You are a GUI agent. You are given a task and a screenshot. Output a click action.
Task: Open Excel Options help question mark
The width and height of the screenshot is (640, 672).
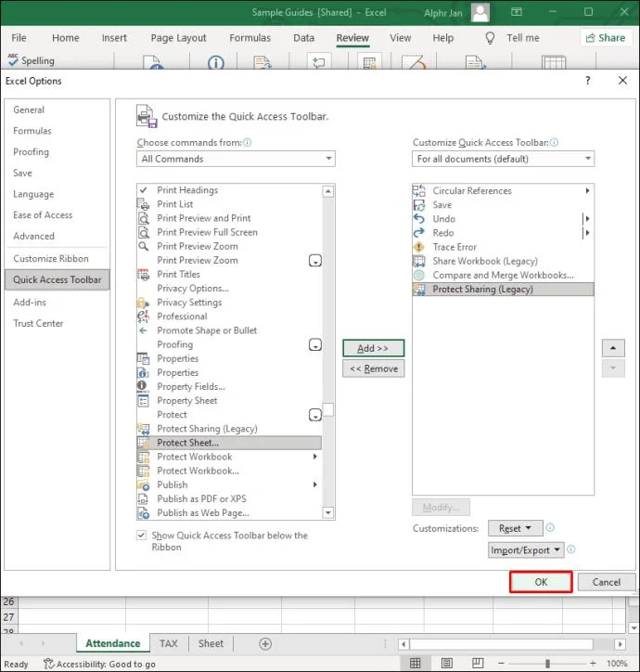point(588,81)
